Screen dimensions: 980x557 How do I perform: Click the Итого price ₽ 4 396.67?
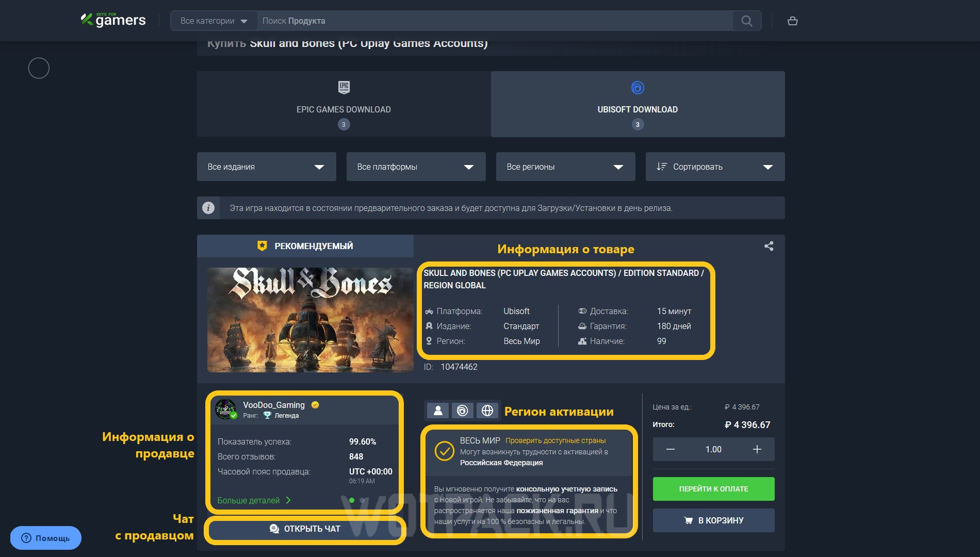747,424
